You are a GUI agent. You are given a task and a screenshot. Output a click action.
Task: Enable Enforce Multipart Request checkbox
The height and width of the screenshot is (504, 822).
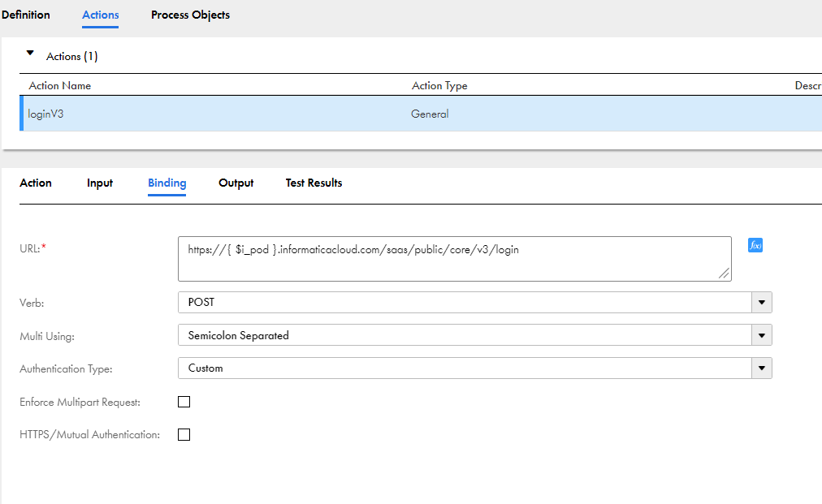tap(184, 402)
